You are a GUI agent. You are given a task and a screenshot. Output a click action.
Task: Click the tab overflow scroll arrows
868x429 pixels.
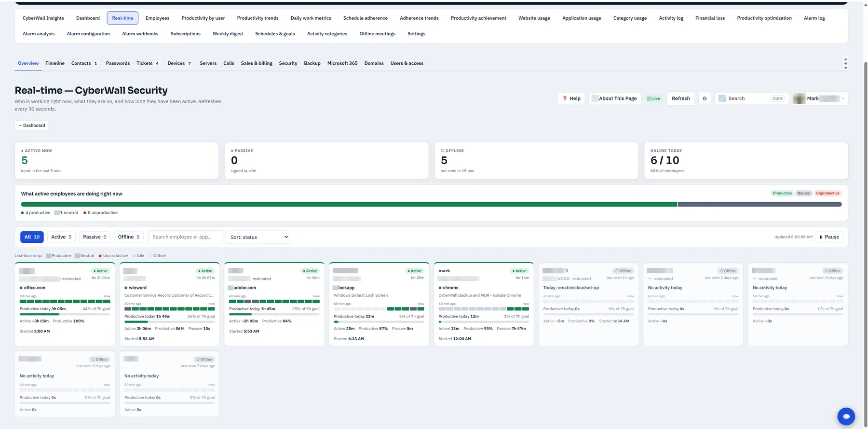tap(845, 63)
